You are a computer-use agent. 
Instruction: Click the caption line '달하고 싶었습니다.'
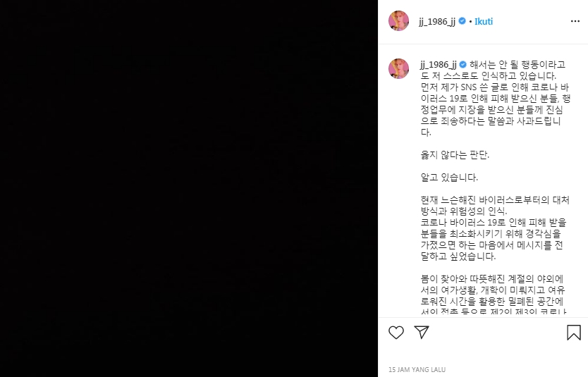point(458,257)
